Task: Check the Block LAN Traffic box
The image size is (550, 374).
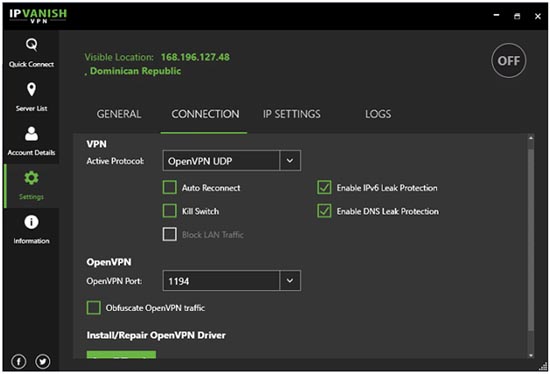Action: pyautogui.click(x=170, y=234)
